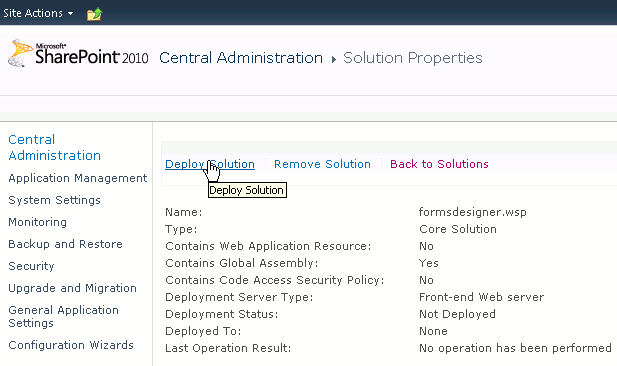Open the Monitoring section

[37, 222]
